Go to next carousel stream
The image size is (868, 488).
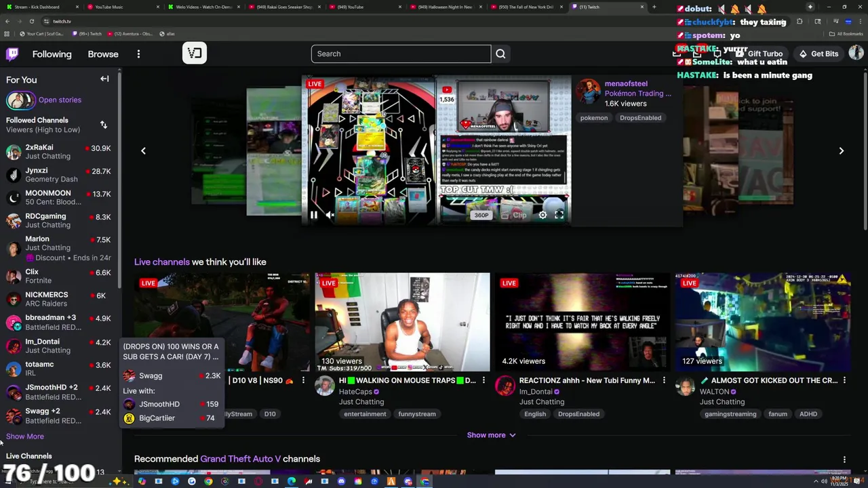(x=841, y=150)
